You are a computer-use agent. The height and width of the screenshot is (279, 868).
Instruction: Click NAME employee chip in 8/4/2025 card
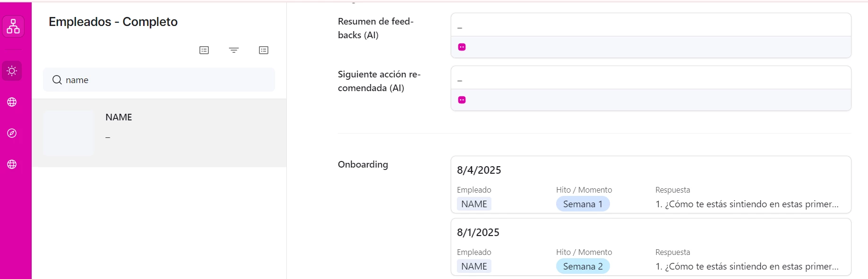[x=474, y=204]
